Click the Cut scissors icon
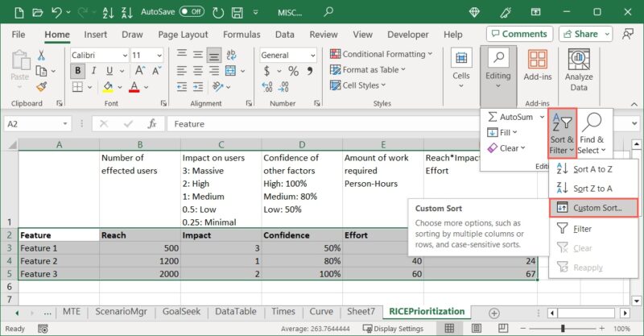 pos(41,56)
